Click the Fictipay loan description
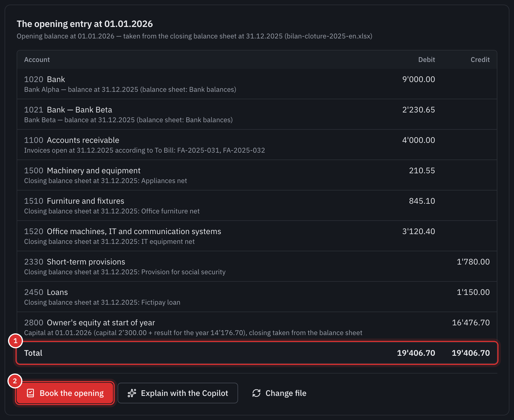This screenshot has height=420, width=514. (102, 302)
